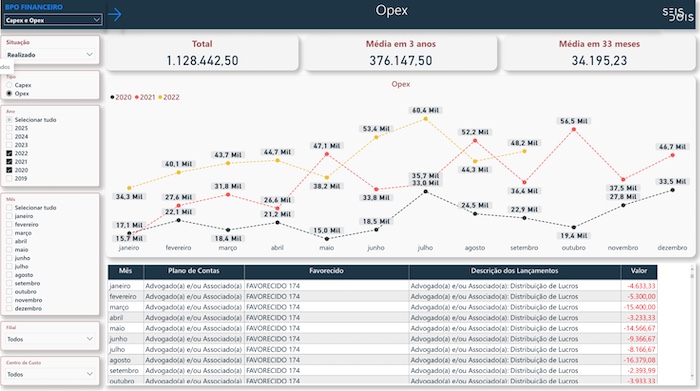Tick the julho month checkbox
Image resolution: width=700 pixels, height=391 pixels.
point(9,266)
